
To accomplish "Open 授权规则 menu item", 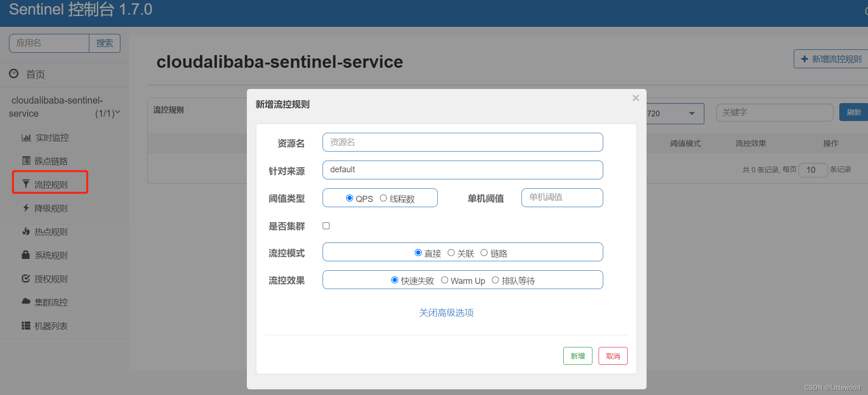I will click(51, 279).
